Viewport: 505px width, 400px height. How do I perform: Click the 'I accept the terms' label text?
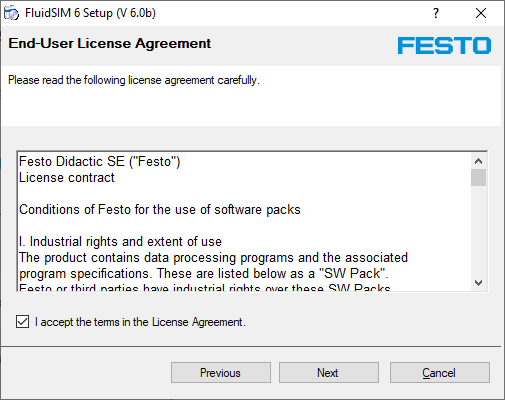140,322
